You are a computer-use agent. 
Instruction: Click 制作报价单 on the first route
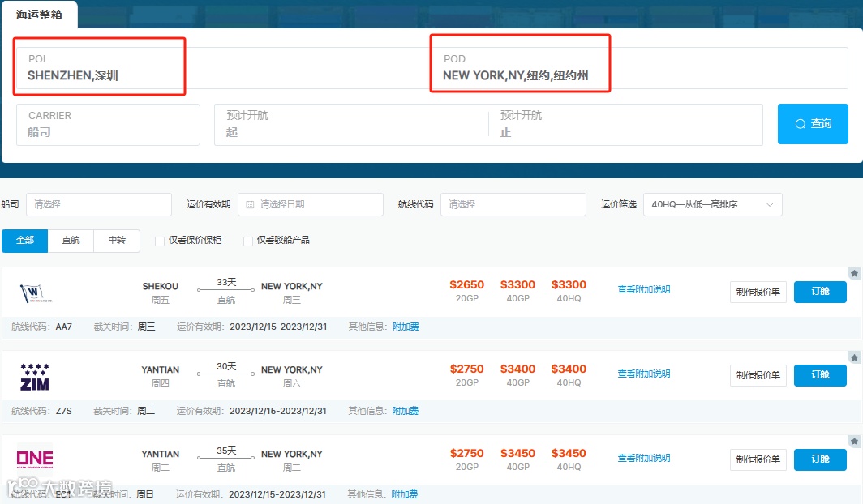coord(758,292)
